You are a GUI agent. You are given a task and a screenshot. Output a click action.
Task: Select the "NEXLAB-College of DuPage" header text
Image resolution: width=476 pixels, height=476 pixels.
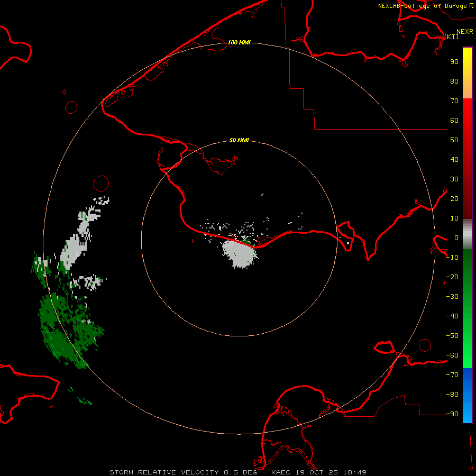[423, 6]
